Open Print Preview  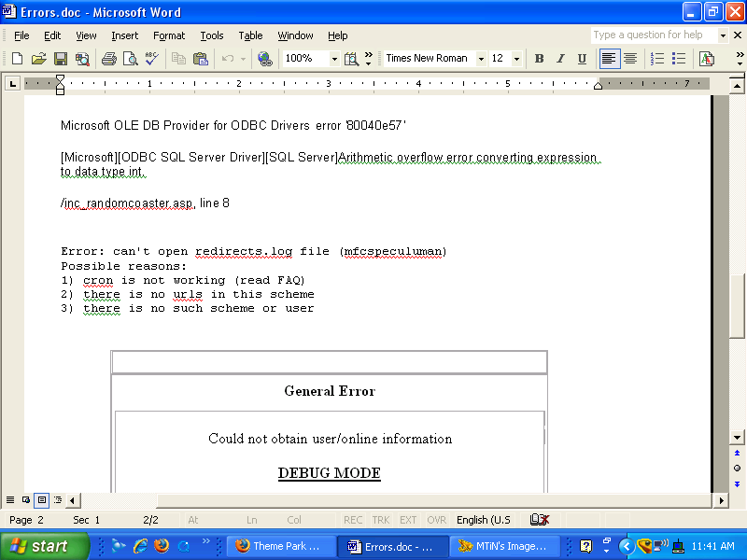131,59
